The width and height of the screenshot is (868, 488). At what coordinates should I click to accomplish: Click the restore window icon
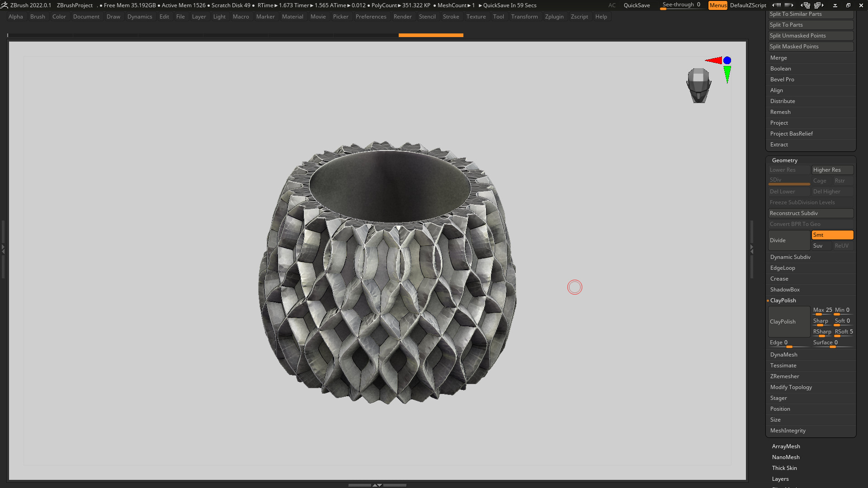tap(848, 5)
